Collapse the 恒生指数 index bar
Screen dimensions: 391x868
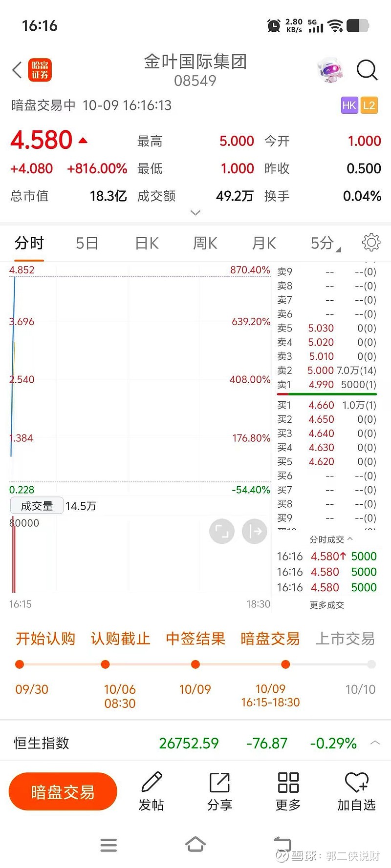[375, 743]
